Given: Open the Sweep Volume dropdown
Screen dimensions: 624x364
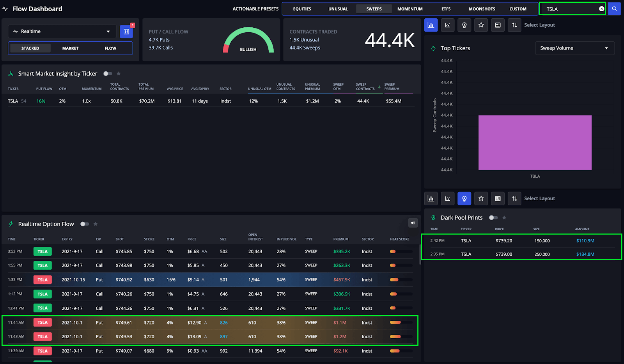Looking at the screenshot, I should click(x=575, y=48).
